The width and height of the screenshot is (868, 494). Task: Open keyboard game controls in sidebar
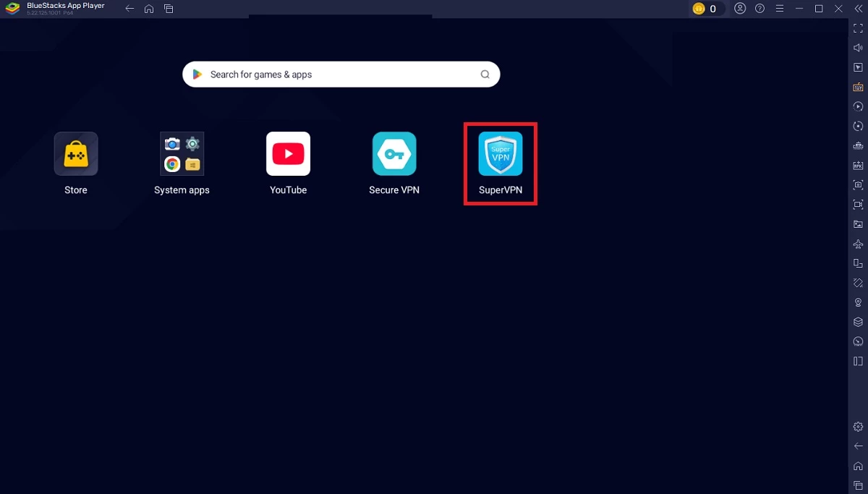point(858,87)
